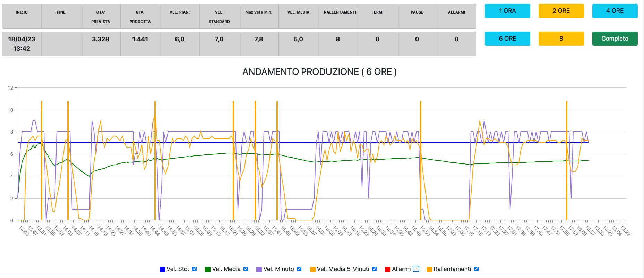The height and width of the screenshot is (278, 644).
Task: Hide the Vel. Minuto series
Action: coord(299,269)
